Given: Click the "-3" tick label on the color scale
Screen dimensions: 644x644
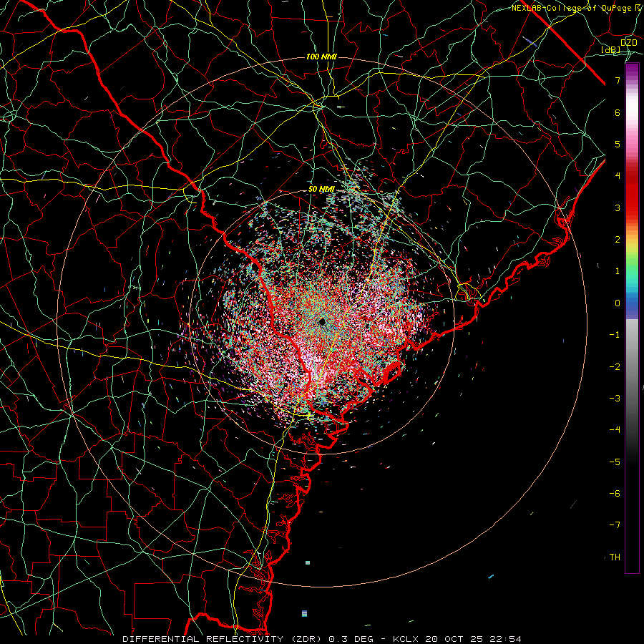Looking at the screenshot, I should [x=615, y=399].
